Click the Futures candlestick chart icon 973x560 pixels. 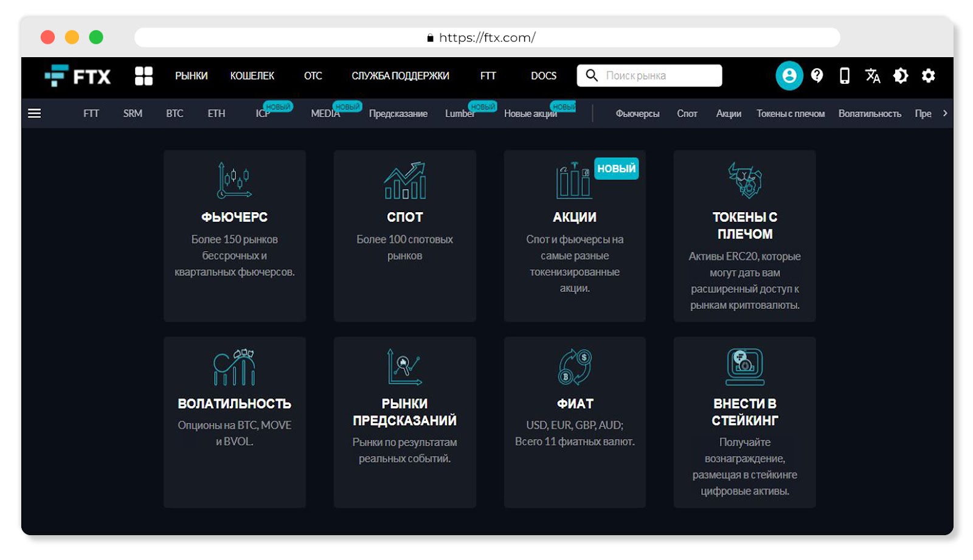point(234,180)
